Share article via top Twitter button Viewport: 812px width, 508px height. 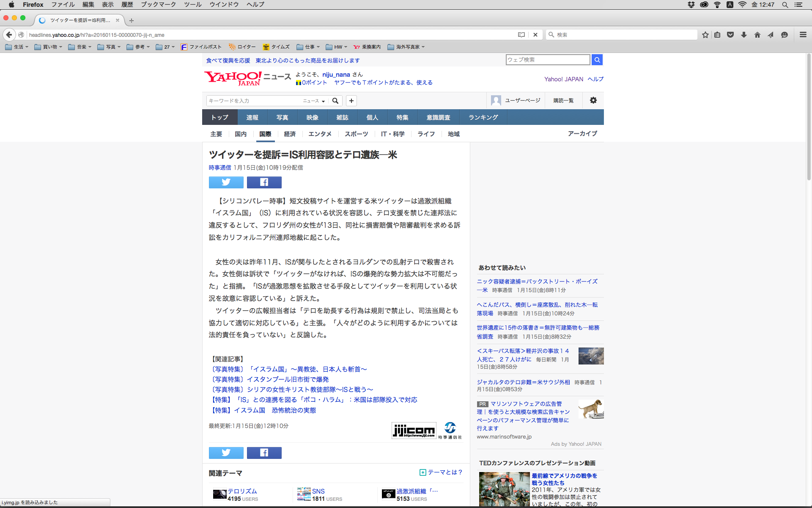pyautogui.click(x=226, y=182)
